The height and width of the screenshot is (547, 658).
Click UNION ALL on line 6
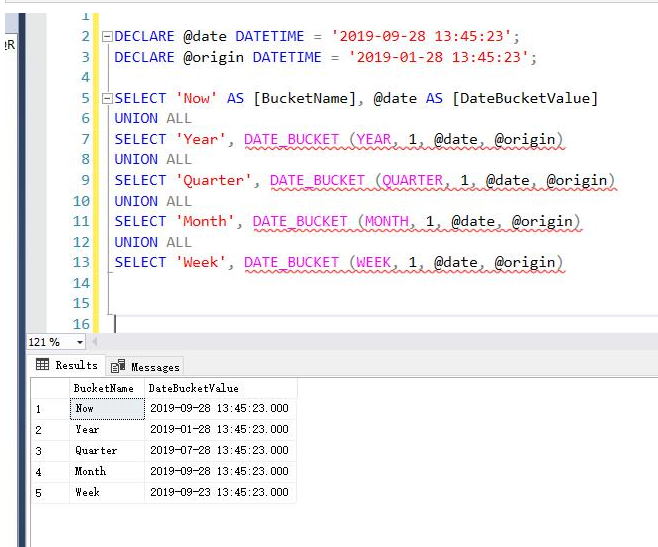tap(153, 119)
